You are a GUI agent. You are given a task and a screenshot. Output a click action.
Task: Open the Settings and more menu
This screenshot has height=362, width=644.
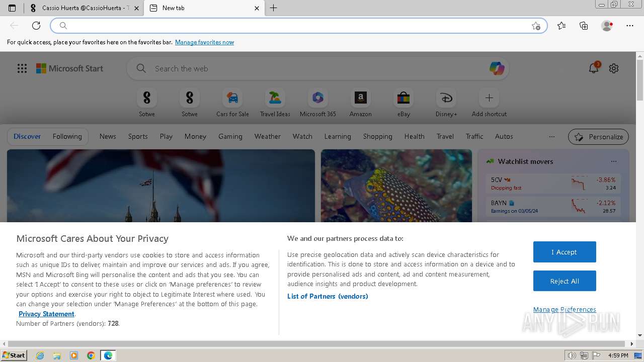[x=630, y=26]
